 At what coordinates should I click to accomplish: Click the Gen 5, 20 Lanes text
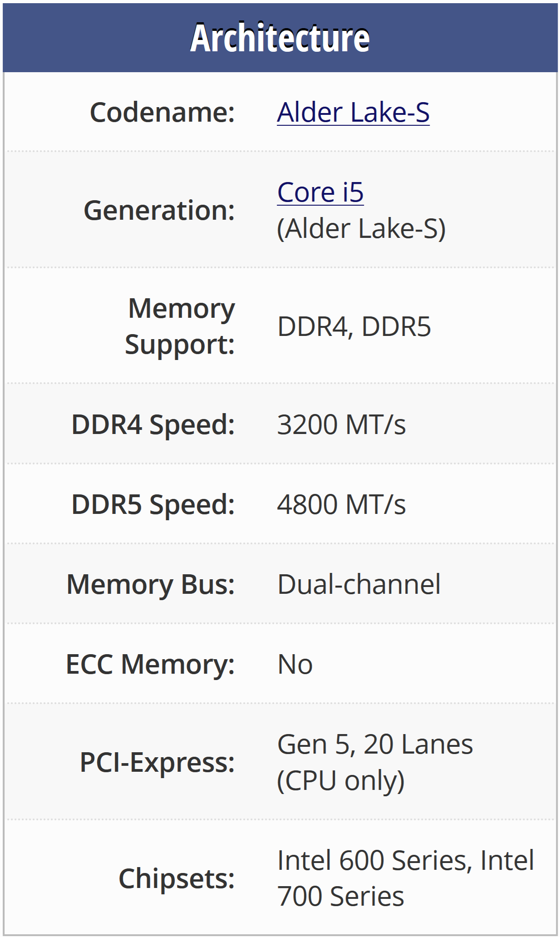[375, 745]
